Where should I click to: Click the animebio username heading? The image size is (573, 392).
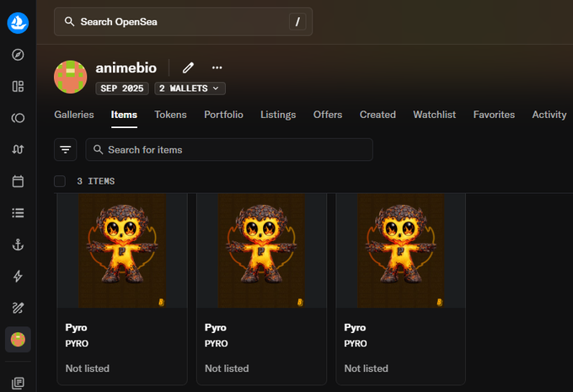coord(126,68)
